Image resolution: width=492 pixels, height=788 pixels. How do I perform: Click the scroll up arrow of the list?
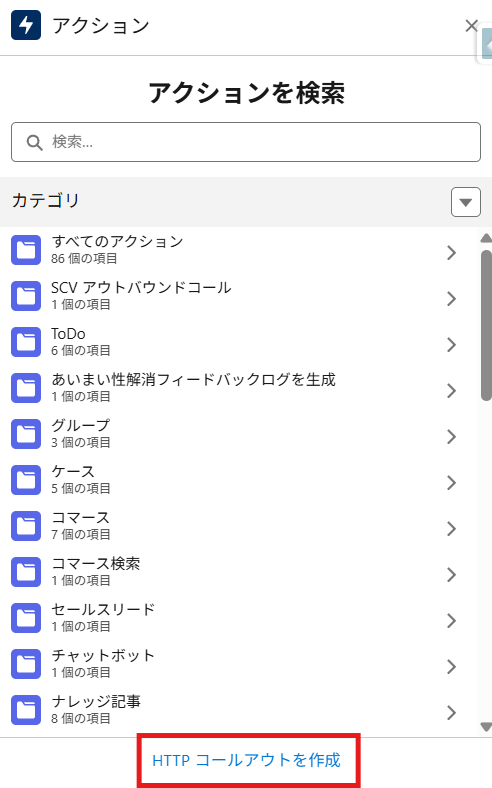coord(486,238)
